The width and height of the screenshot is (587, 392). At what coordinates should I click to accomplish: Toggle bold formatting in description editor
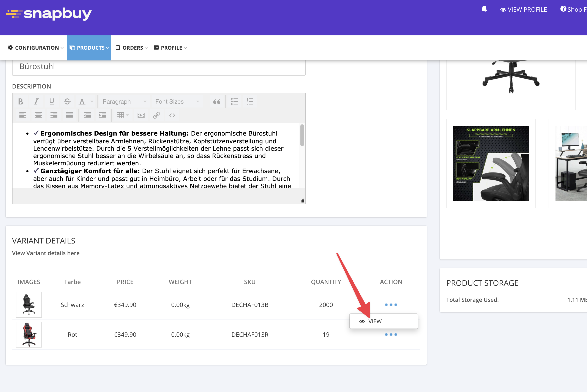click(x=21, y=101)
